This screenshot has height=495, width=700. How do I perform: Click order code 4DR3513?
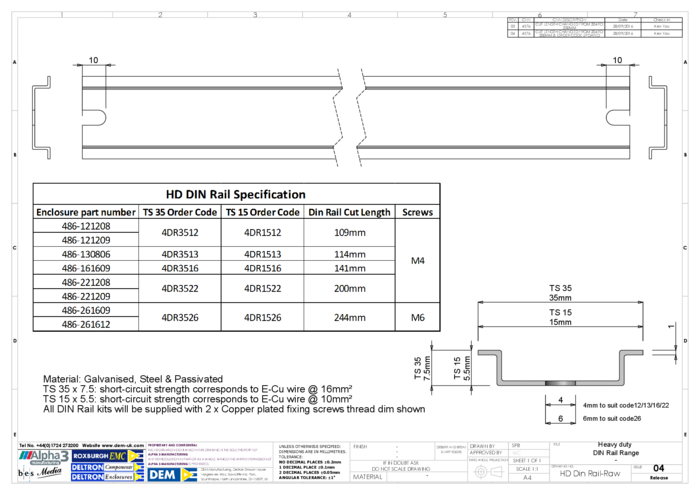pyautogui.click(x=180, y=254)
